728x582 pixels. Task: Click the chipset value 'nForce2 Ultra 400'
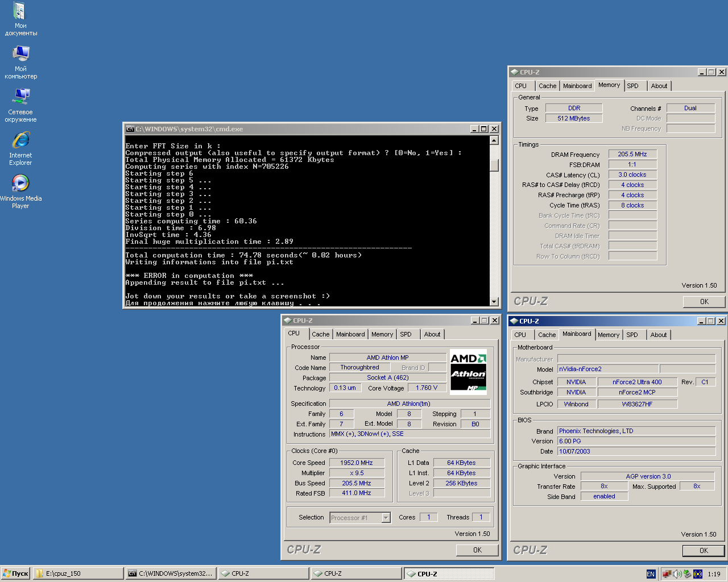[637, 382]
